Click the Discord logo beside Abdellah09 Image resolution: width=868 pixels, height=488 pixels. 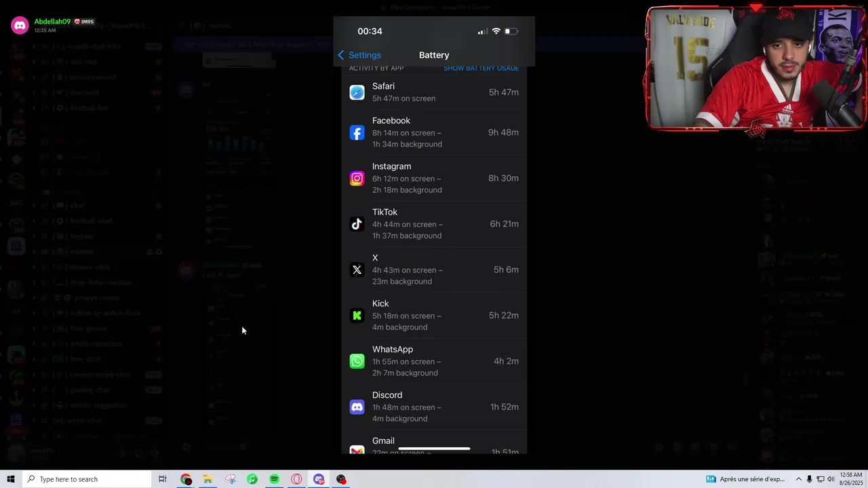pos(20,26)
